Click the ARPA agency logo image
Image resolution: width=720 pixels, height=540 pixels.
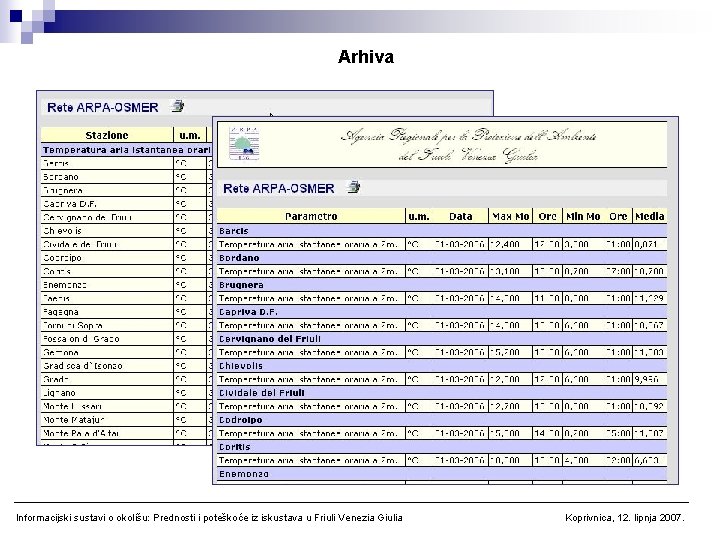click(244, 144)
